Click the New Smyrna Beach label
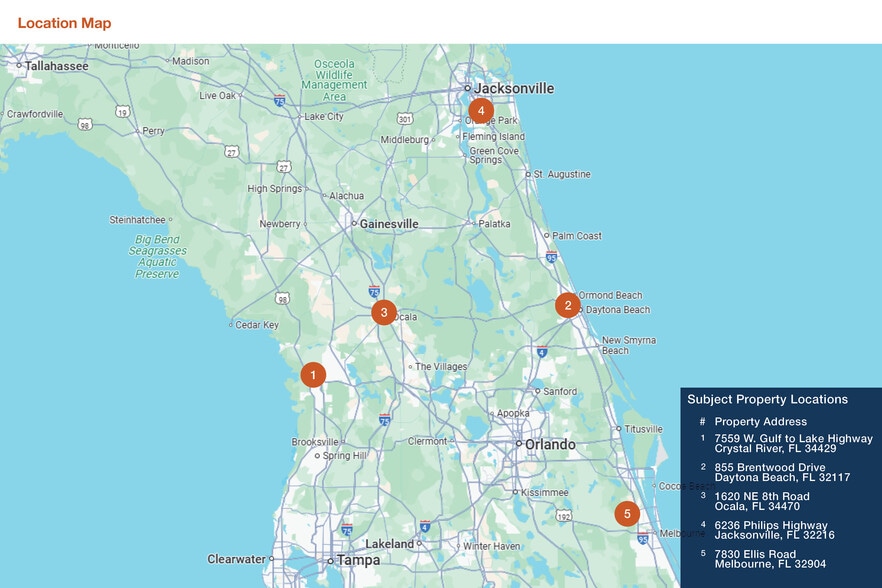882x588 pixels. click(628, 345)
